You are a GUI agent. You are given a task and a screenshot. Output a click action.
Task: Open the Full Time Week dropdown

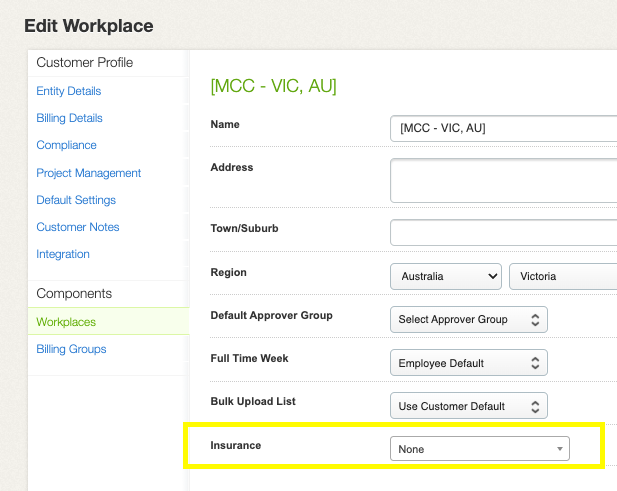point(469,363)
